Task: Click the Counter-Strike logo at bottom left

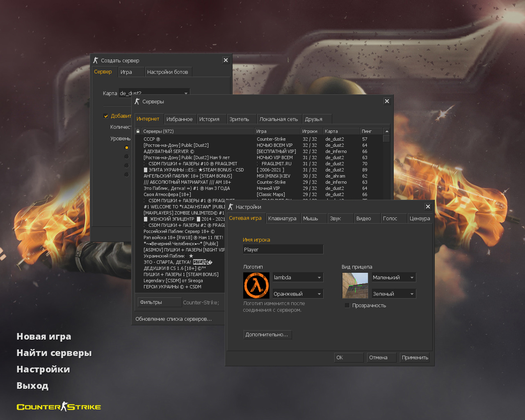Action: pyautogui.click(x=59, y=407)
